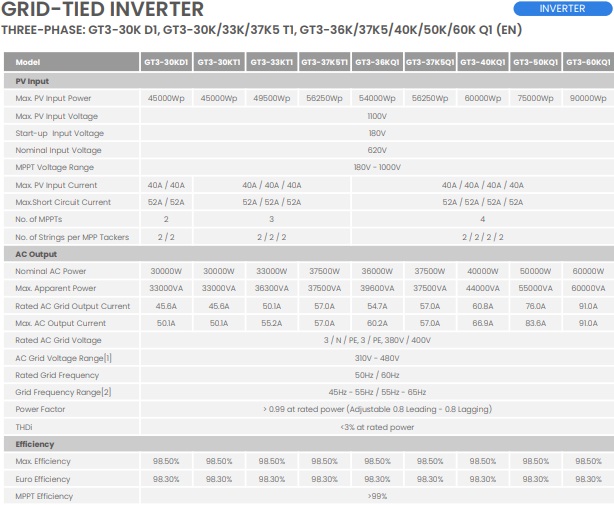This screenshot has height=505, width=614.
Task: Click the GRID-TIED INVERTER title
Action: (x=104, y=10)
